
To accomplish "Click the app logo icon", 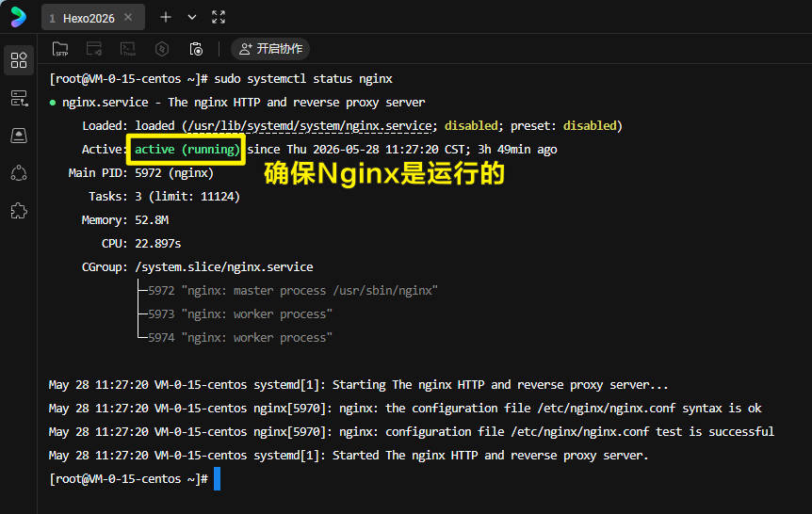I will (18, 17).
